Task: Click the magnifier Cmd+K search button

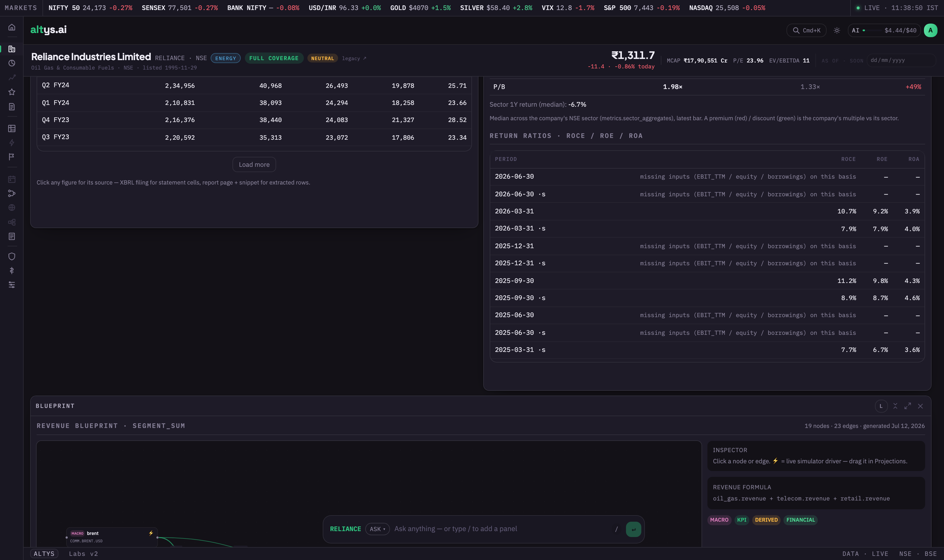Action: pyautogui.click(x=806, y=31)
